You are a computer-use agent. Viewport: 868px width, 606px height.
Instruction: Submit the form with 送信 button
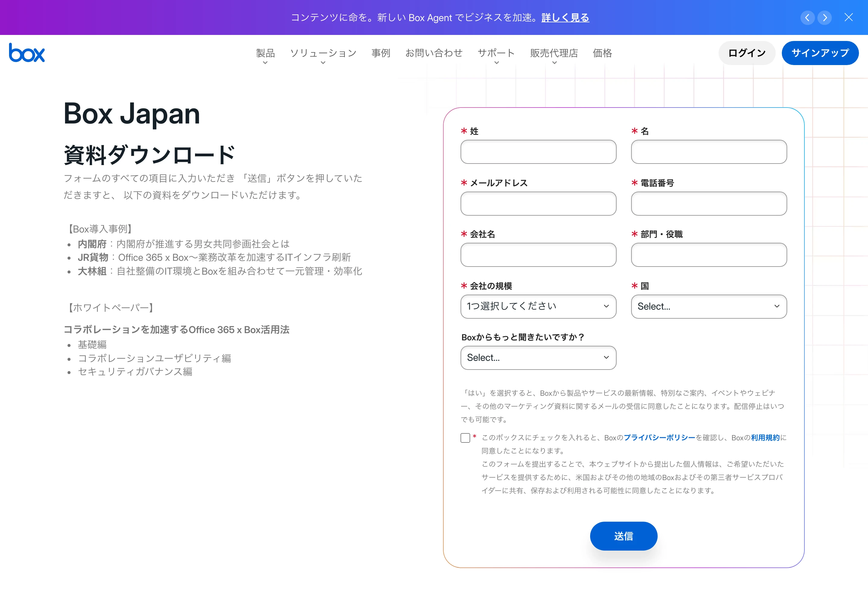coord(623,536)
